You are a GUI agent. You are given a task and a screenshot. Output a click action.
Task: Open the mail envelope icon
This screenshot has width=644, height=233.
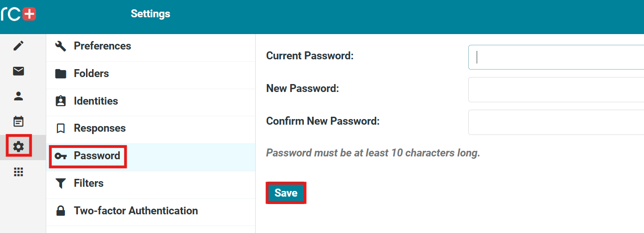click(18, 71)
